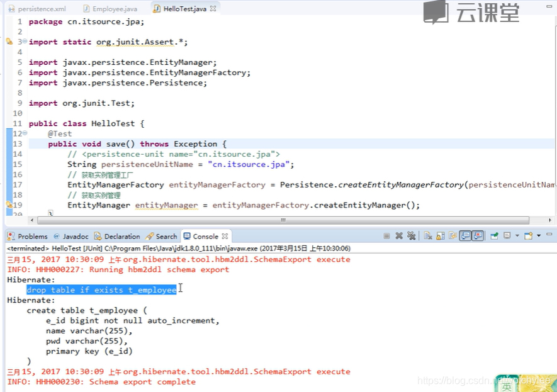This screenshot has width=557, height=392.
Task: Pin the current console
Action: click(x=494, y=236)
